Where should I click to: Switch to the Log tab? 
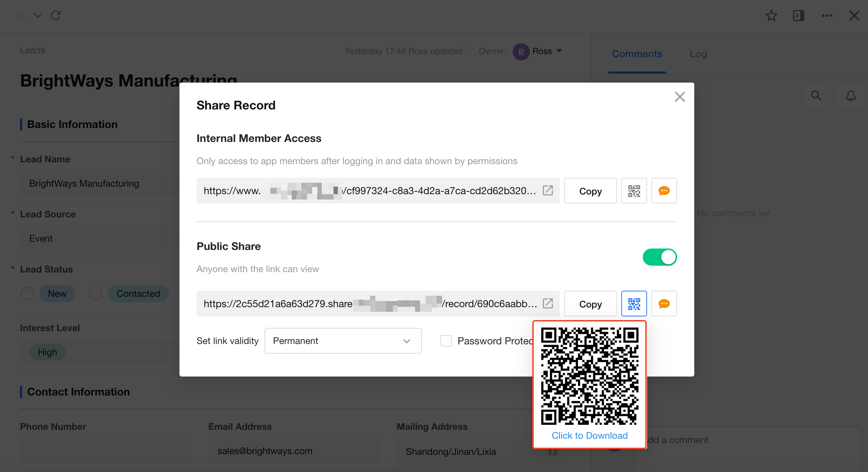pyautogui.click(x=698, y=54)
